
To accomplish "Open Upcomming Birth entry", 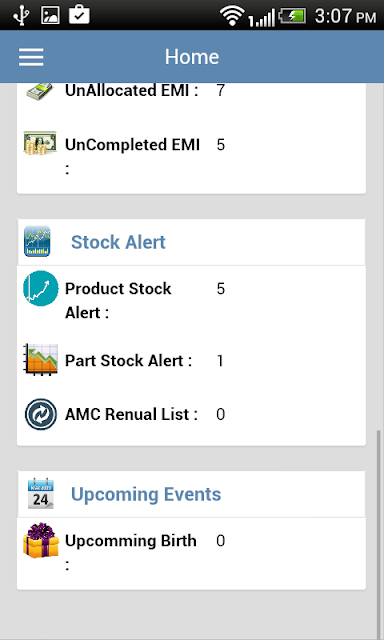I will click(191, 552).
